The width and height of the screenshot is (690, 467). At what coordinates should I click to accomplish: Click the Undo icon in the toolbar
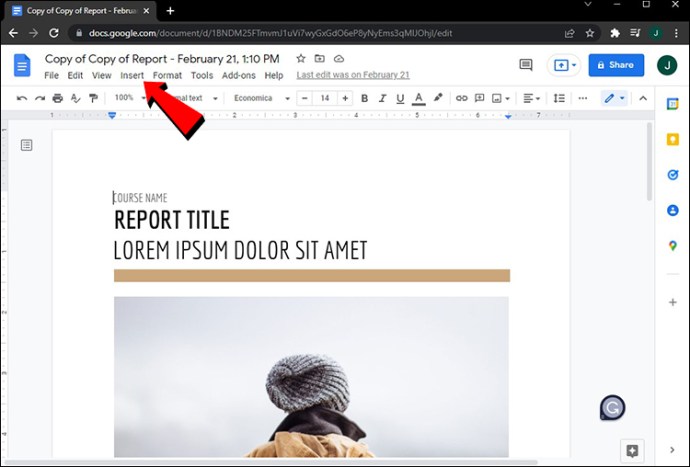[22, 98]
